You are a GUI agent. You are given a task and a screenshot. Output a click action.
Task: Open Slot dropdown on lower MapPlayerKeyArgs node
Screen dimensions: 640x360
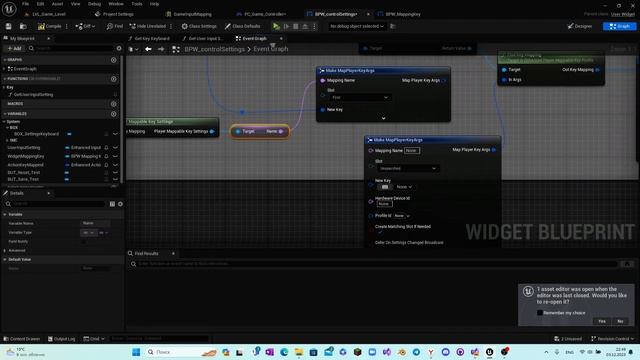[408, 168]
